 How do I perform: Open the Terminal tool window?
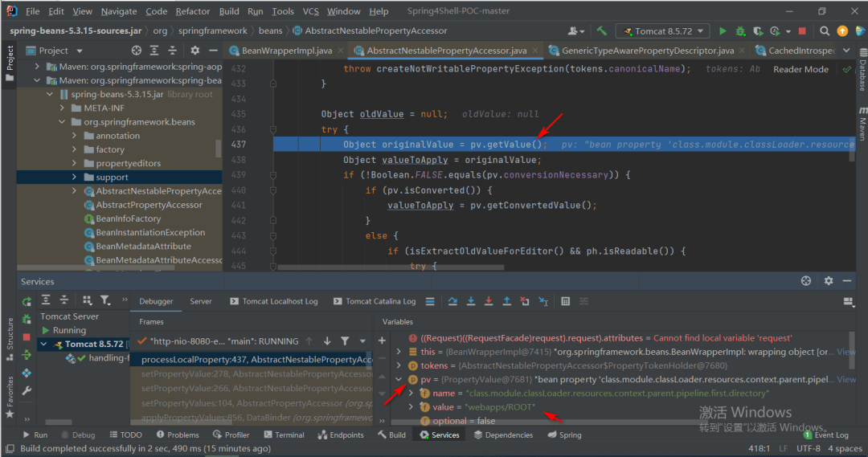click(284, 435)
